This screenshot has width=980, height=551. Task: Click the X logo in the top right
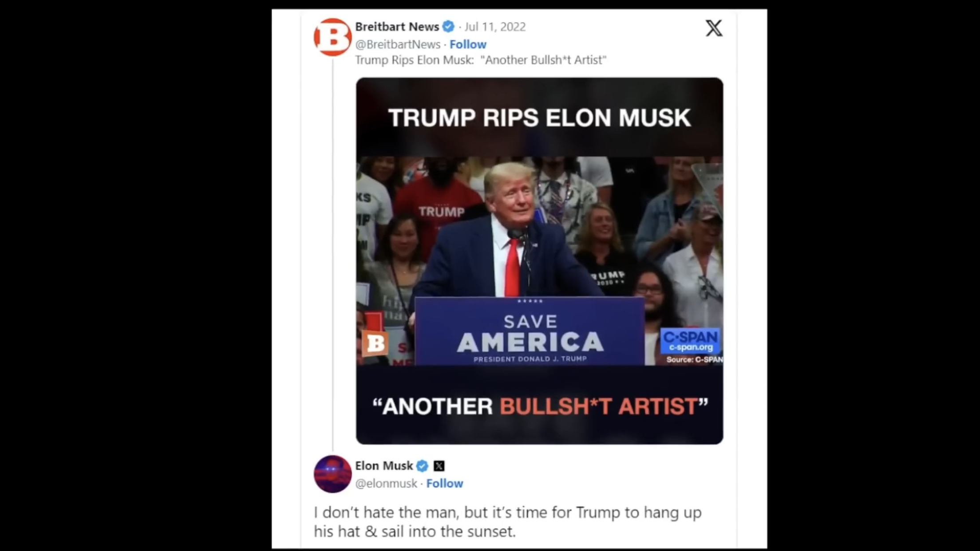(x=714, y=28)
